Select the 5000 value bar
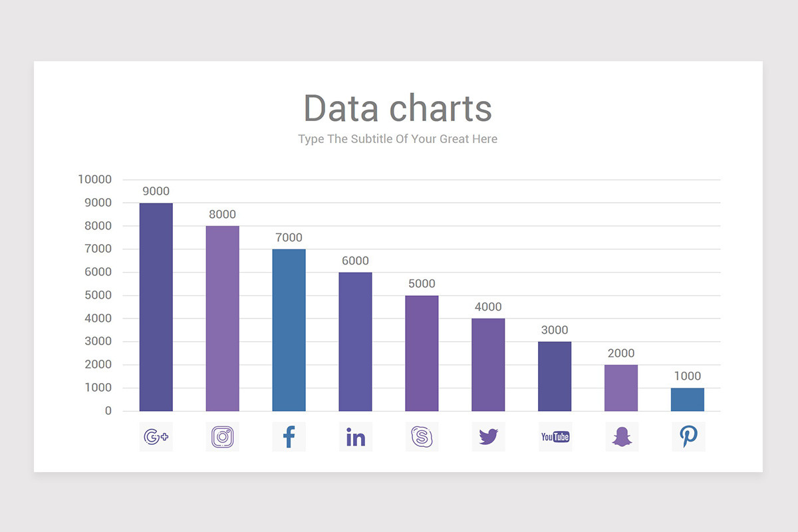Viewport: 798px width, 532px height. coord(422,353)
